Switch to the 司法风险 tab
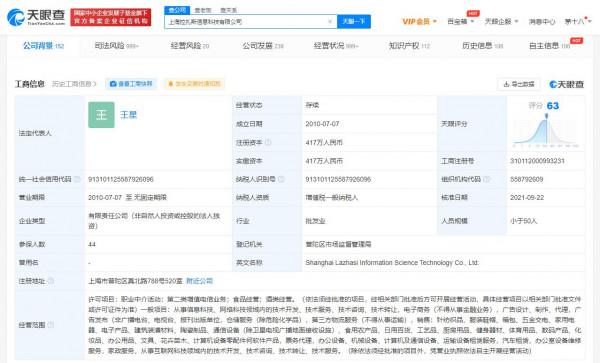 pos(116,46)
